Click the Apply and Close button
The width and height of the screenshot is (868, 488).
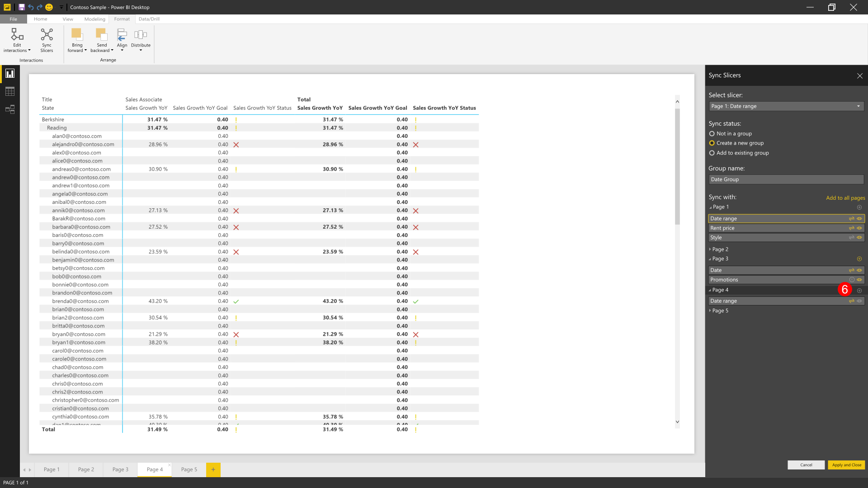(846, 465)
